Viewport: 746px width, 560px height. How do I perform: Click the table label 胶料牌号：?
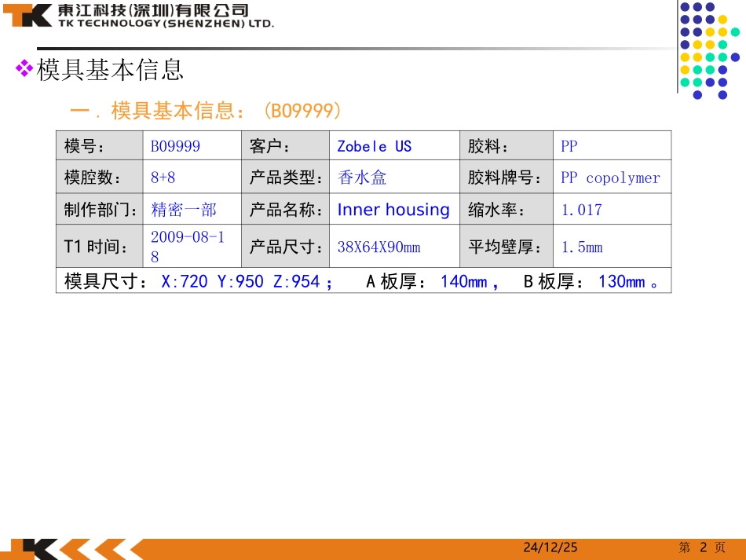coord(505,178)
